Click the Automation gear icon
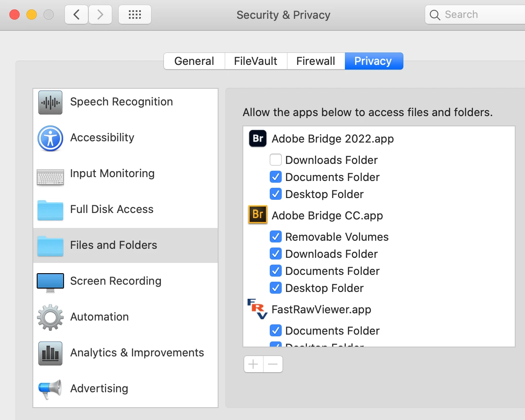The width and height of the screenshot is (525, 420). click(50, 317)
